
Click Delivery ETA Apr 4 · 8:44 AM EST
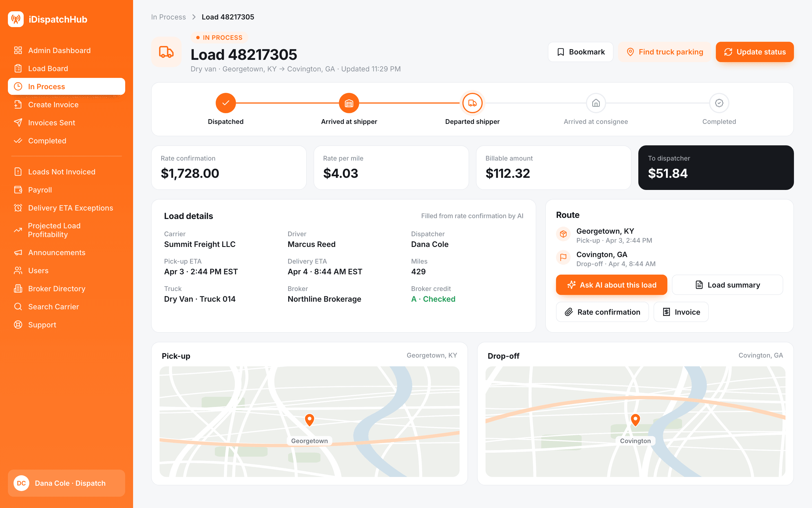pyautogui.click(x=325, y=271)
